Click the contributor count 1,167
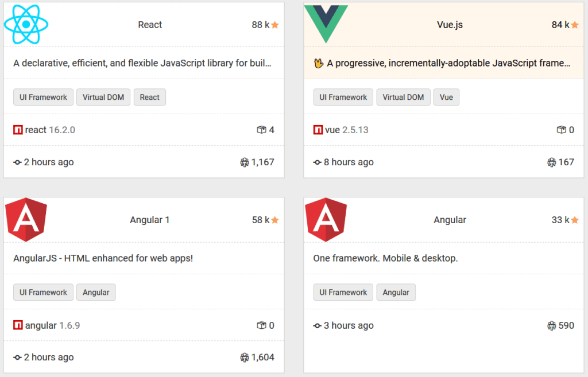 pyautogui.click(x=263, y=162)
